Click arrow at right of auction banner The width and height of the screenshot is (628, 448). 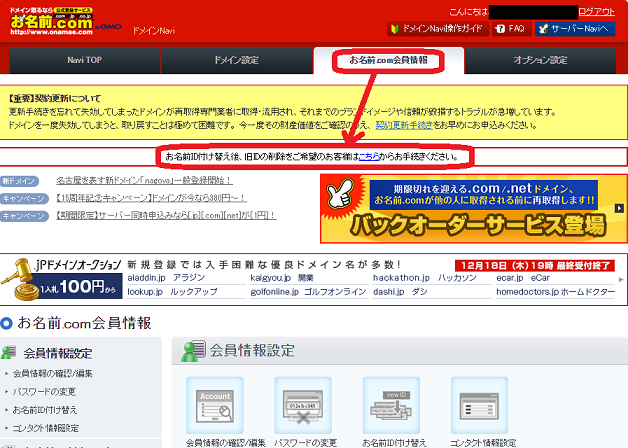[x=621, y=279]
